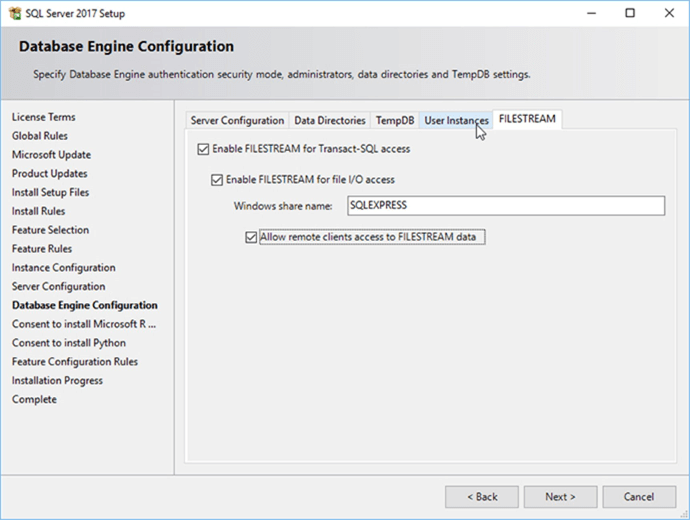
Task: Toggle FILESTREAM for file I/O access
Action: [x=217, y=180]
